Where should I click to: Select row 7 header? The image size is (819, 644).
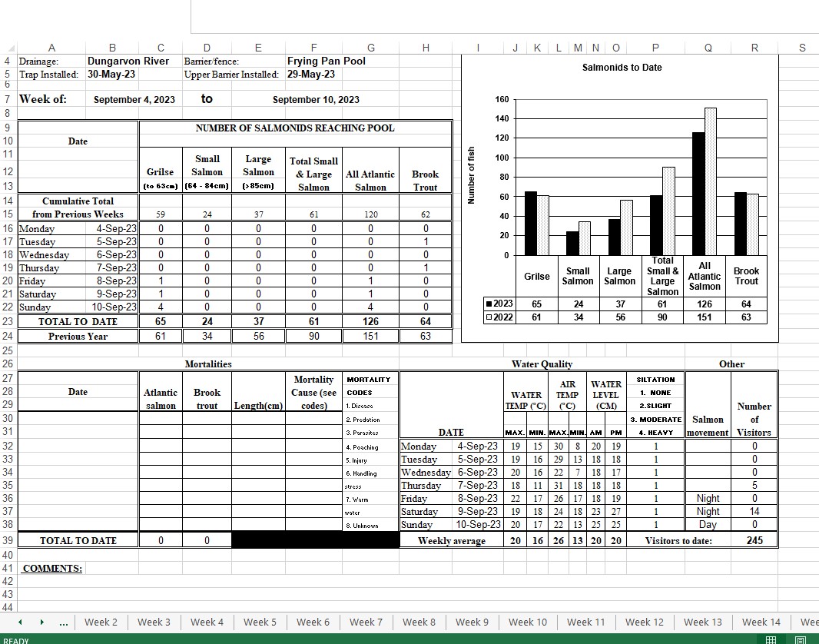click(8, 99)
